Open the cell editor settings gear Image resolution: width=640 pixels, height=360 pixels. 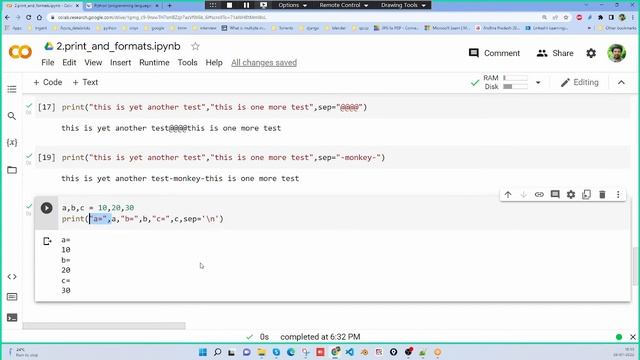click(571, 195)
